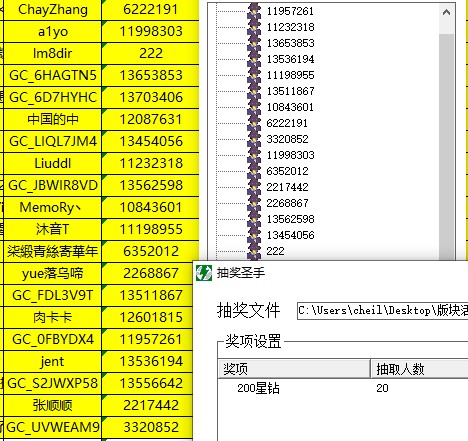This screenshot has width=468, height=441.
Task: Click spreadsheet cell 中国的中
Action: 52,120
